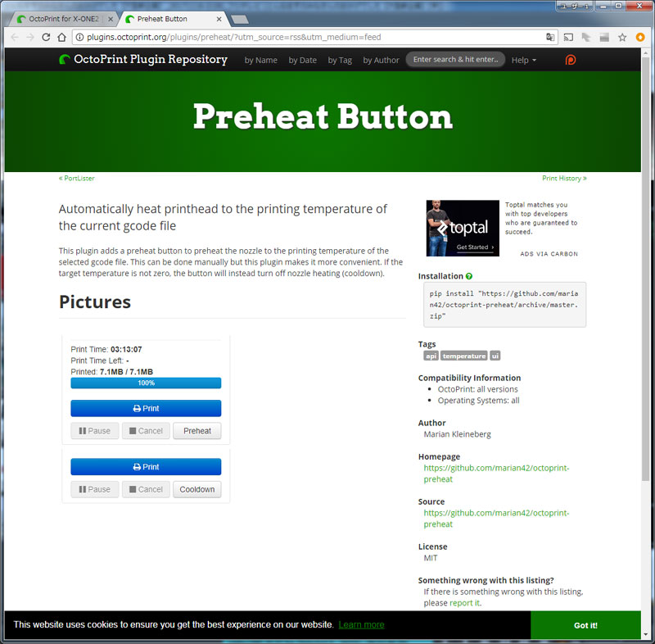655x644 pixels.
Task: Click the report it link
Action: 464,603
